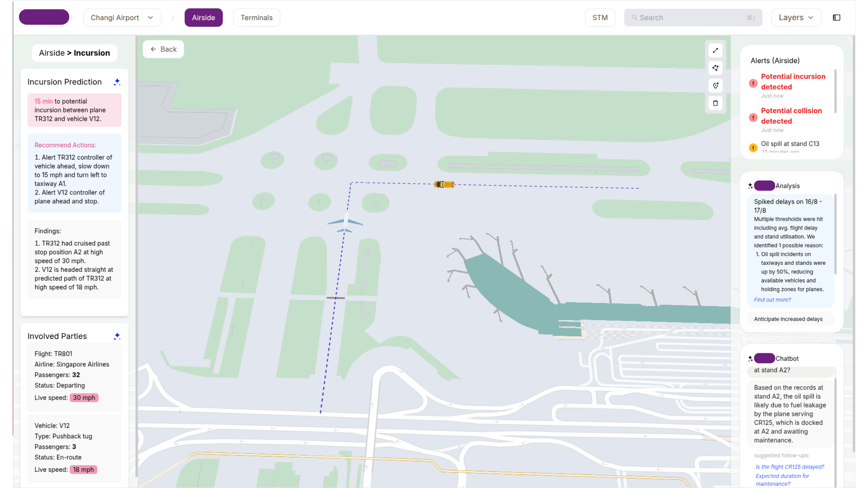Image resolution: width=868 pixels, height=488 pixels.
Task: Click the '18 mph' live speed badge
Action: coord(83,469)
